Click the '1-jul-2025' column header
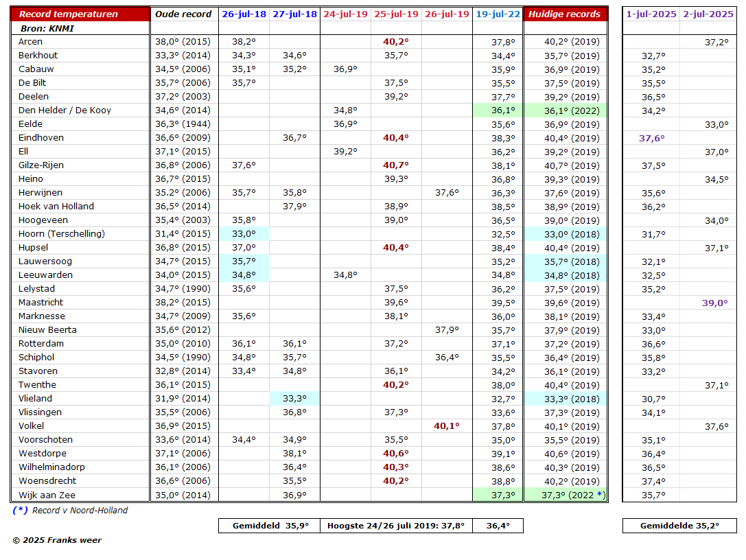This screenshot has height=560, width=746. tap(651, 14)
